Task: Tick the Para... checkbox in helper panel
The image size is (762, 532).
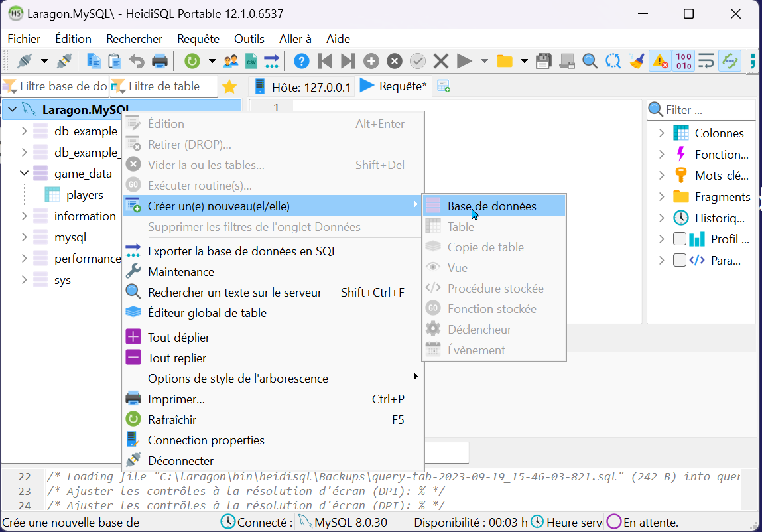Action: 680,261
